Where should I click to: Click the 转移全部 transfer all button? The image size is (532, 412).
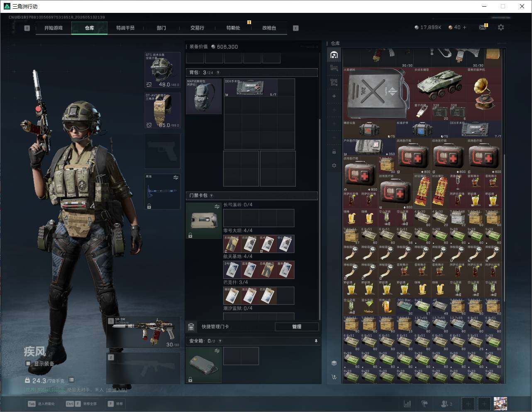point(81,404)
